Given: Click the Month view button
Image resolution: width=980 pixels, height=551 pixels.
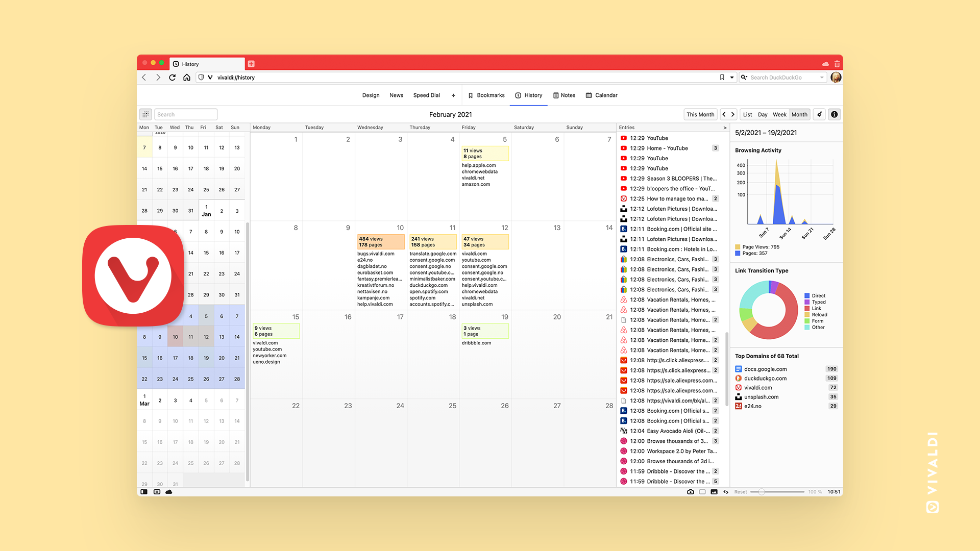Looking at the screenshot, I should tap(800, 114).
